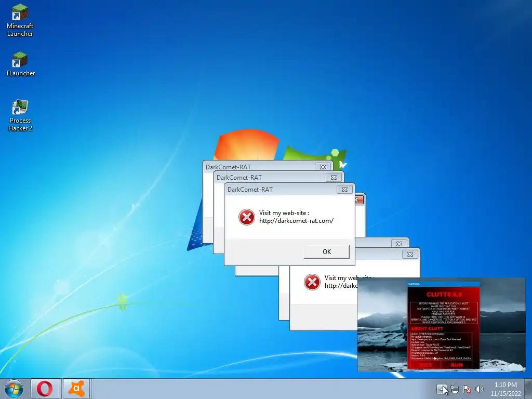Click the volume speaker tray icon
Viewport: 532px width, 399px height.
pos(479,389)
